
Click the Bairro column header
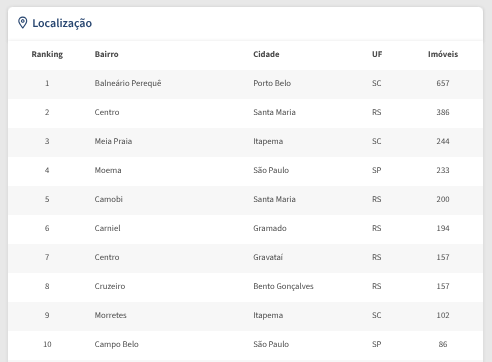(106, 54)
